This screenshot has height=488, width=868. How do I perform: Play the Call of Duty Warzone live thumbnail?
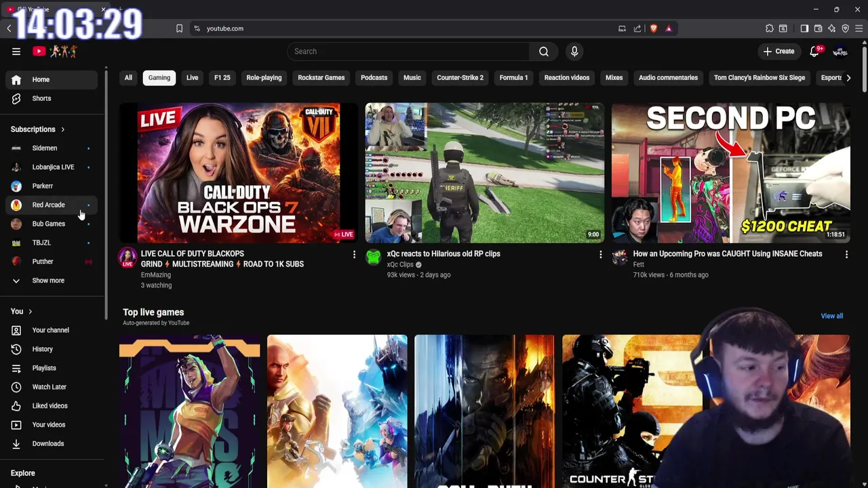pyautogui.click(x=239, y=173)
